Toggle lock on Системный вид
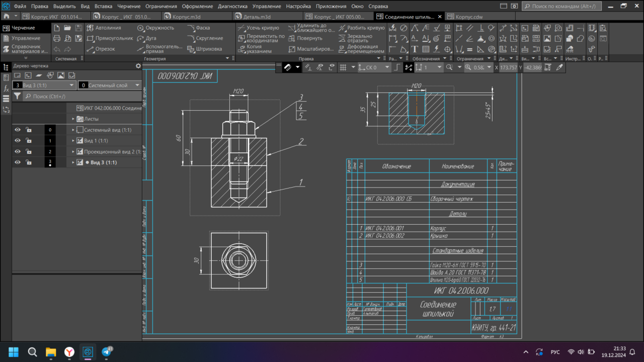This screenshot has height=362, width=644. click(x=29, y=130)
